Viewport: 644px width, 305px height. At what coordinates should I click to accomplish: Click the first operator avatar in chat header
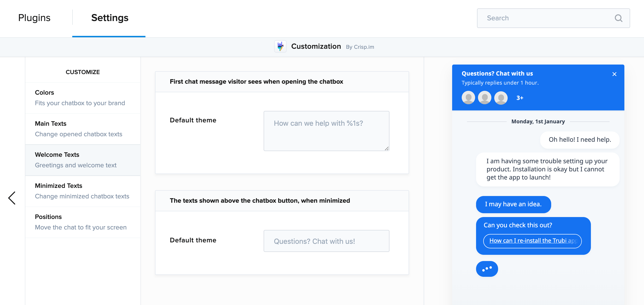[468, 98]
